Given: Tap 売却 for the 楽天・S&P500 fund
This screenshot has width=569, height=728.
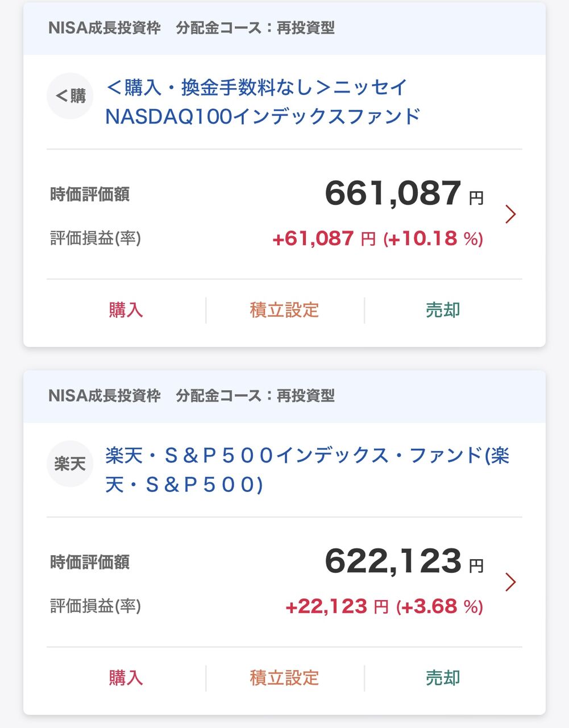Looking at the screenshot, I should [443, 678].
